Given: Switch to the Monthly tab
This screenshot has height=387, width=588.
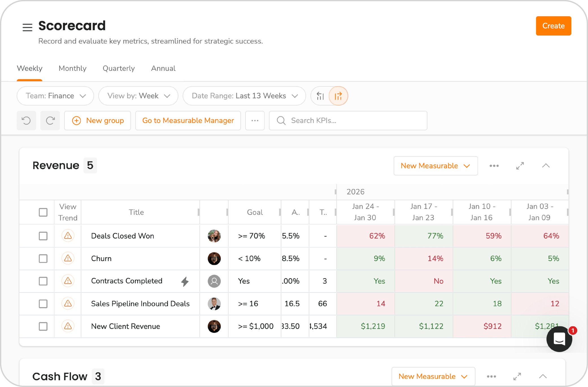Looking at the screenshot, I should coord(73,69).
